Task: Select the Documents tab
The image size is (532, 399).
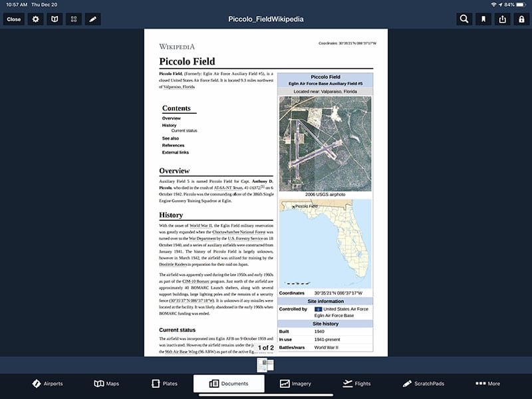Action: 229,384
